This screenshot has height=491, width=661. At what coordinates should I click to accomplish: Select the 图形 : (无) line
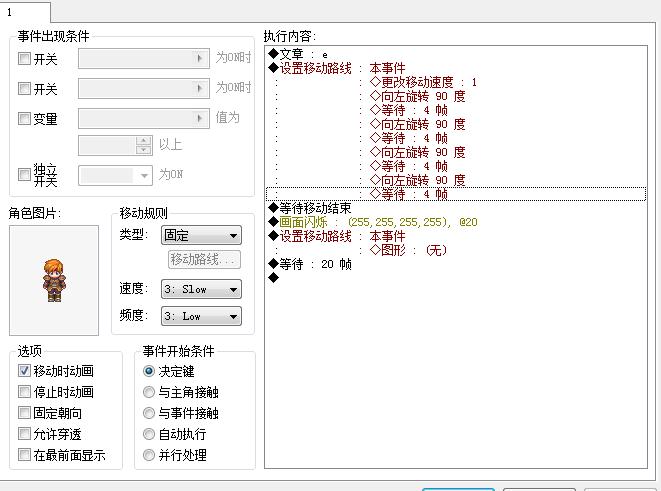click(456, 250)
